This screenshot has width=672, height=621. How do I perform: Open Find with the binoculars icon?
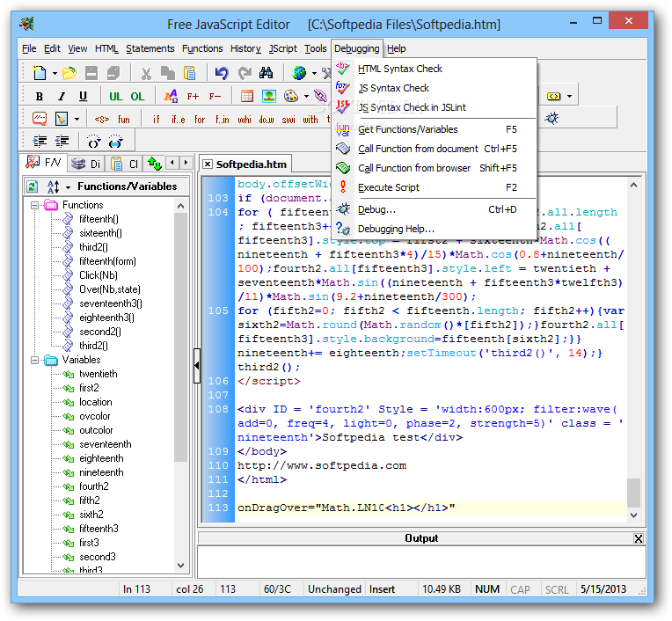[x=267, y=73]
